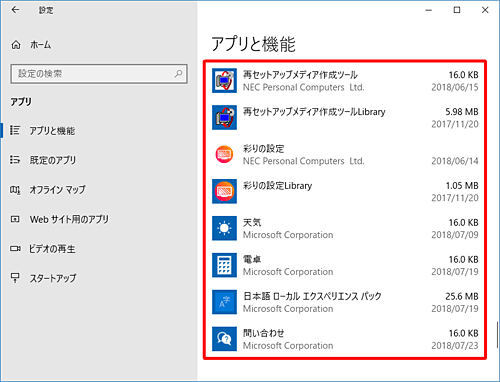This screenshot has height=382, width=500.
Task: Click the 天気 weather app icon
Action: (x=224, y=228)
